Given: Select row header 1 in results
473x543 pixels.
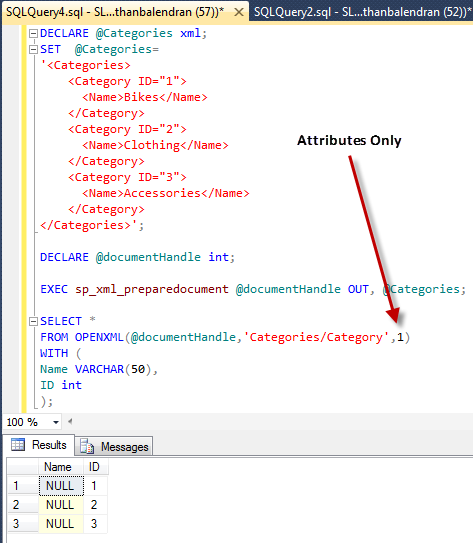Looking at the screenshot, I should coord(23,486).
